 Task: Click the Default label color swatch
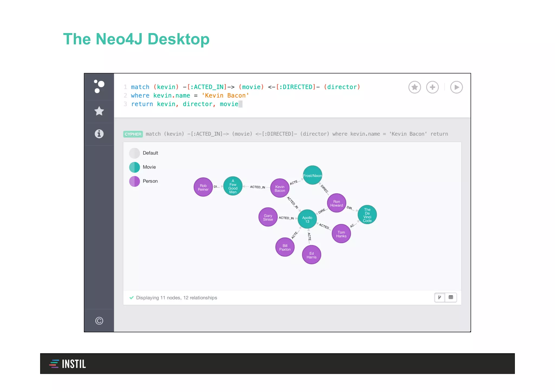pos(134,153)
